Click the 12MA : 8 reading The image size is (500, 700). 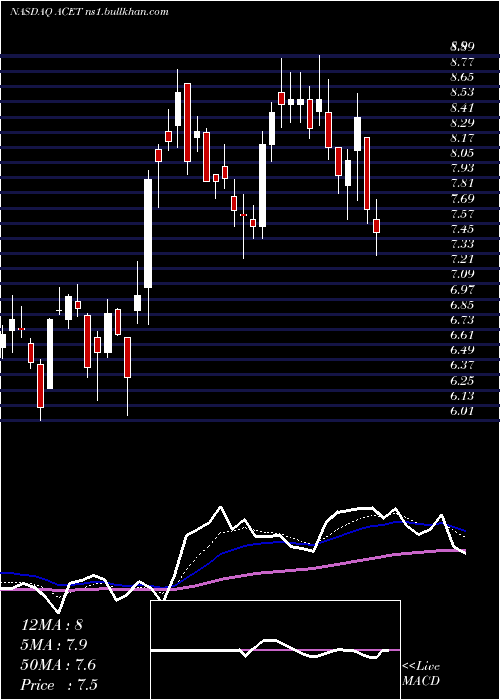pos(52,625)
